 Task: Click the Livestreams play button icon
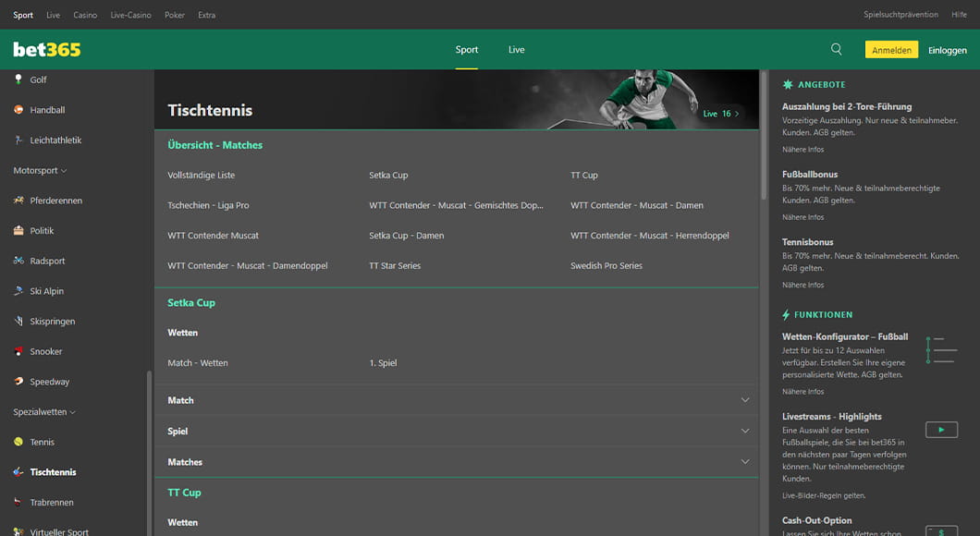tap(941, 430)
